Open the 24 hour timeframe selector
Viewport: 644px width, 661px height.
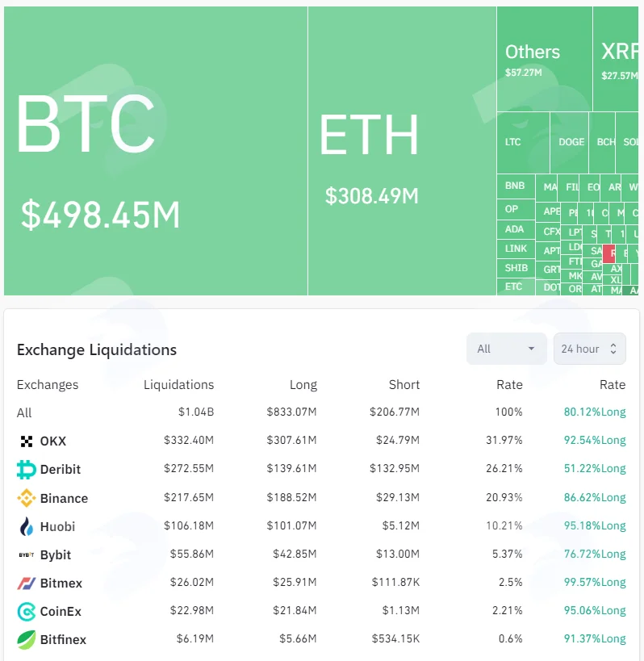589,349
